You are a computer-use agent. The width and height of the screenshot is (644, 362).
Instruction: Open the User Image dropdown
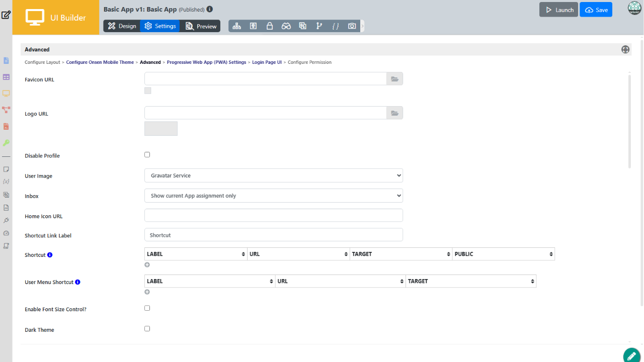(273, 175)
